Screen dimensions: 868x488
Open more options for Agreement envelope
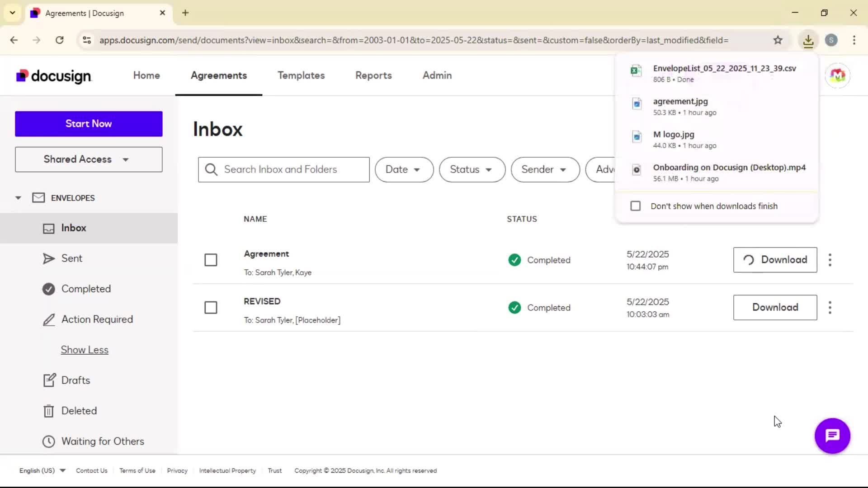(x=830, y=260)
